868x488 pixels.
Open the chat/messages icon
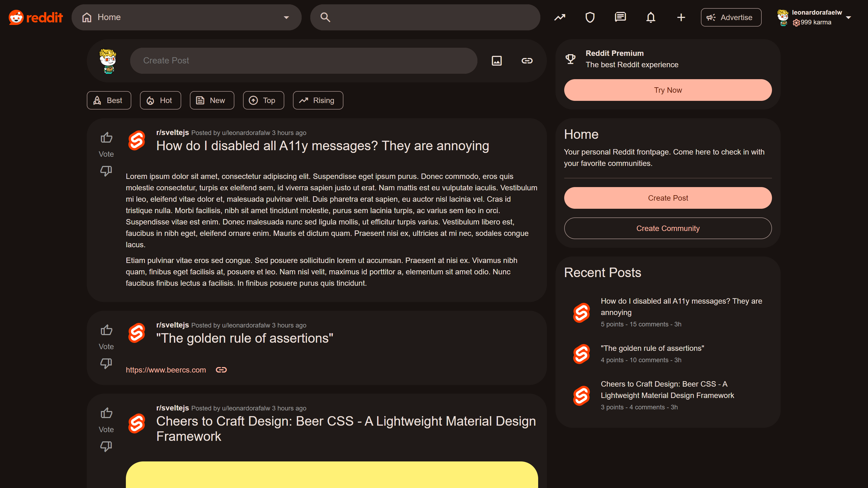620,17
